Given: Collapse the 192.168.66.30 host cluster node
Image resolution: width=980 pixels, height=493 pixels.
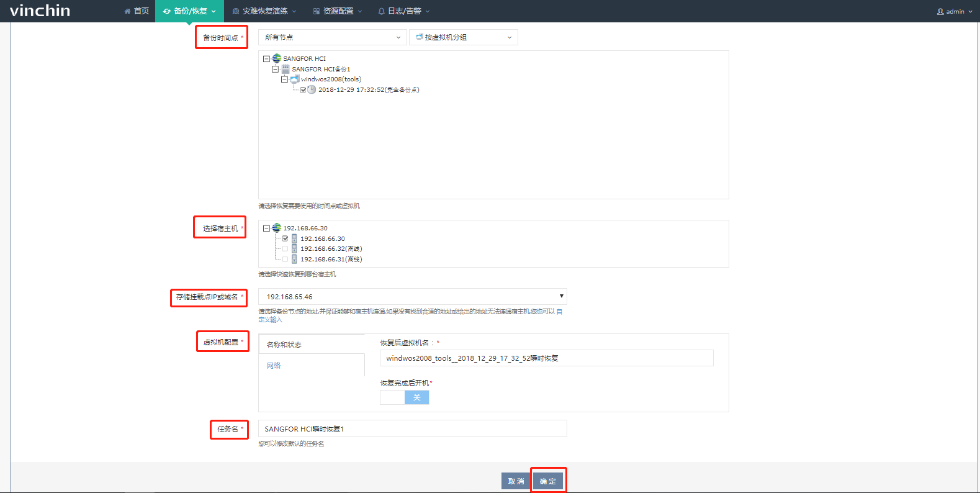Looking at the screenshot, I should pos(266,228).
